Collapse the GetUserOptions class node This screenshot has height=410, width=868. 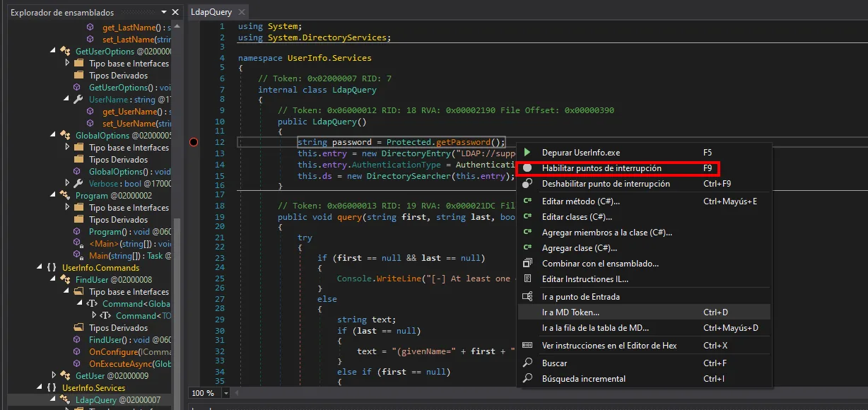(54, 52)
